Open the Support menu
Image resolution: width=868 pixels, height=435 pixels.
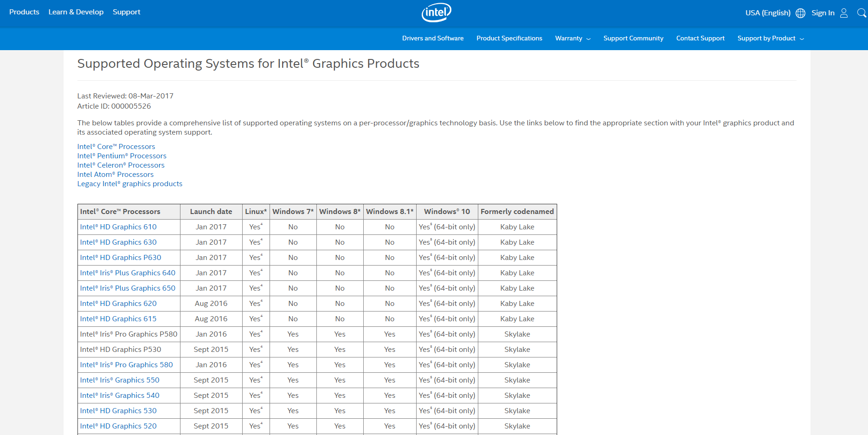click(x=126, y=12)
